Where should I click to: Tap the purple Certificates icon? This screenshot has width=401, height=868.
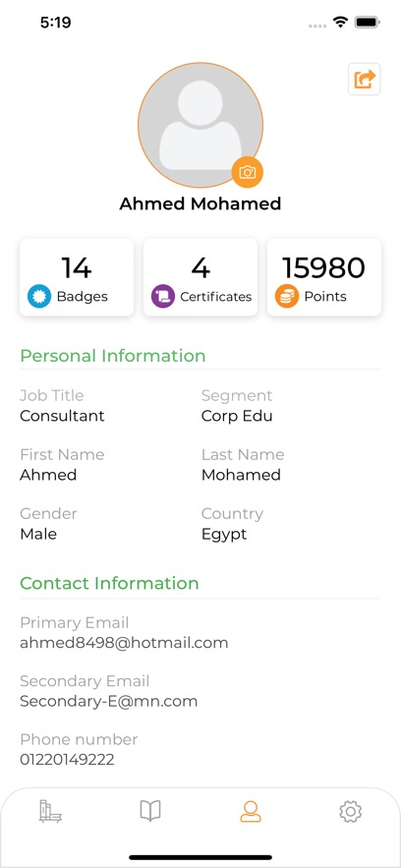tap(162, 296)
